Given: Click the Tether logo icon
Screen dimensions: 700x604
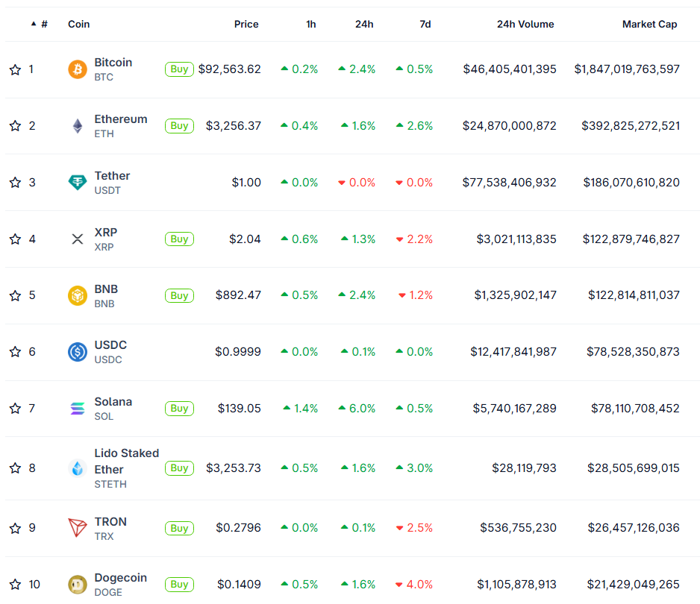Looking at the screenshot, I should tap(78, 183).
